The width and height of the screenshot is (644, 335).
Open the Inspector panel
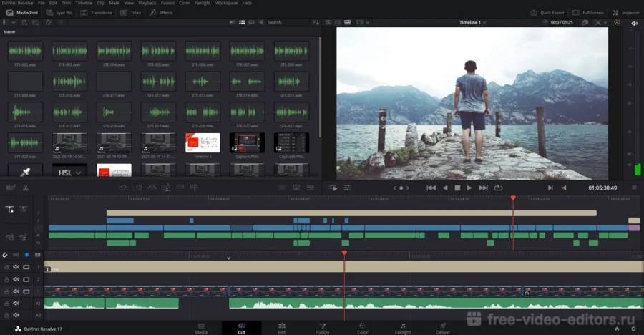pos(626,13)
